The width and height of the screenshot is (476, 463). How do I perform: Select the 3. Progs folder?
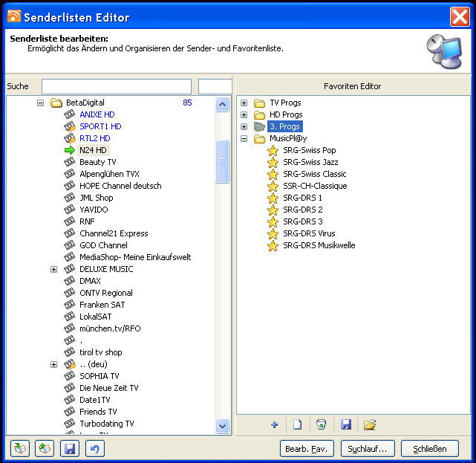tap(284, 126)
